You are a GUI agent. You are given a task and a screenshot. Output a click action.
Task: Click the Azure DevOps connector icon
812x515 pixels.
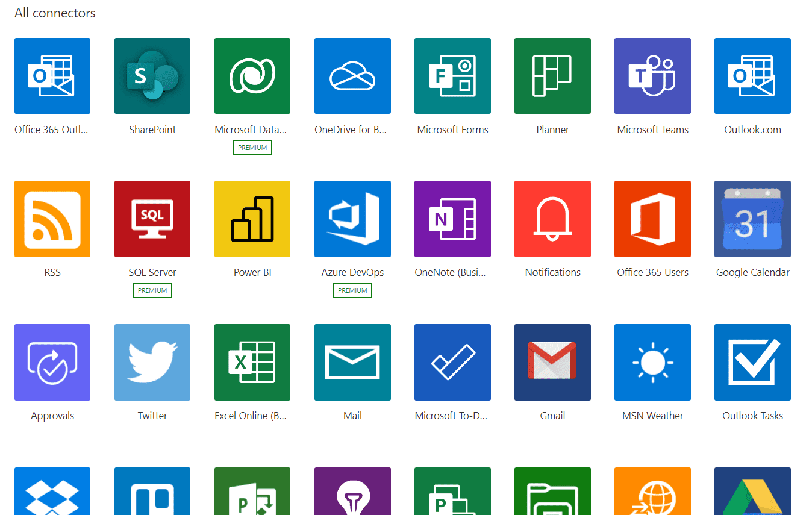[352, 219]
